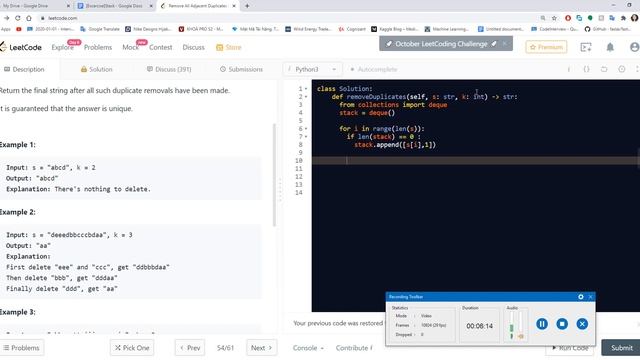Open Mock in top navigation
The image size is (640, 360).
(x=131, y=47)
